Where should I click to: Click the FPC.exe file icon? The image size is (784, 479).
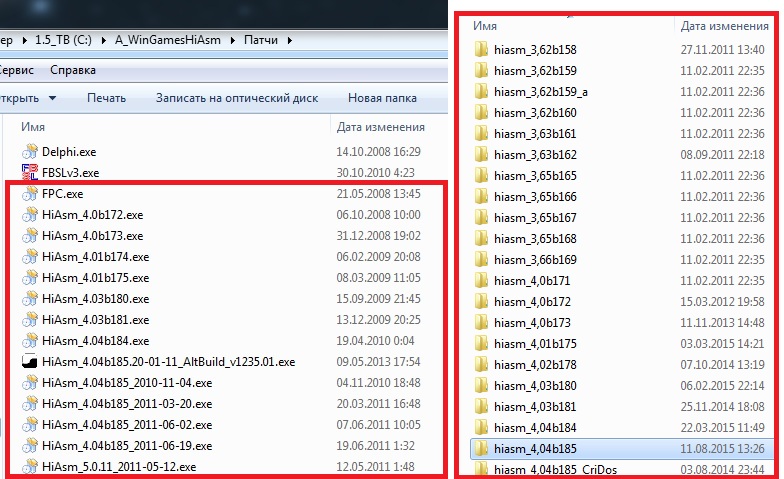(x=30, y=194)
